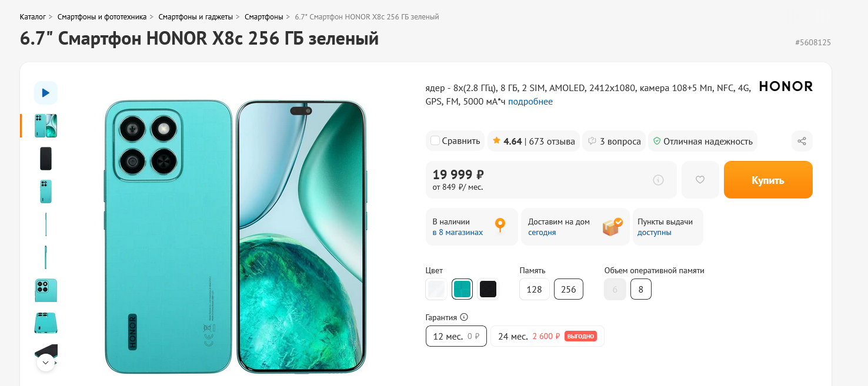Click the home delivery box icon

pyautogui.click(x=612, y=227)
